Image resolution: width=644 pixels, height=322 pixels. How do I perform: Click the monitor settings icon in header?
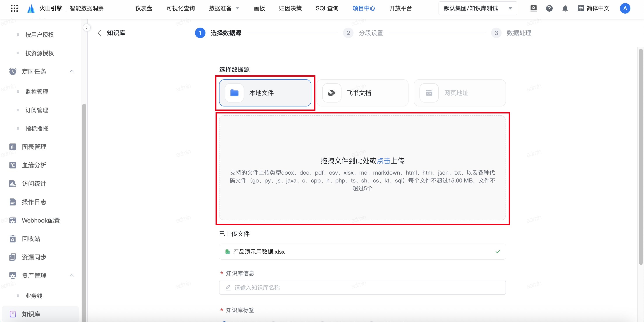click(x=533, y=9)
